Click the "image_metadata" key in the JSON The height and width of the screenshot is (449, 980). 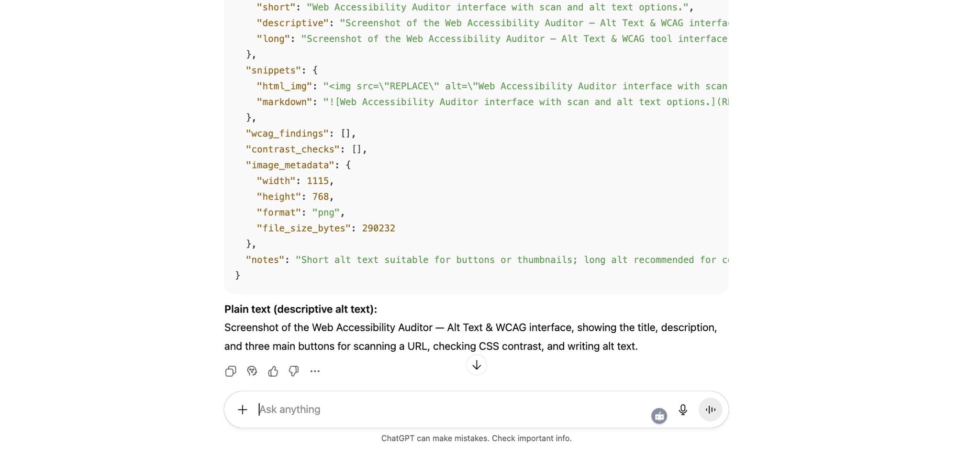[290, 165]
